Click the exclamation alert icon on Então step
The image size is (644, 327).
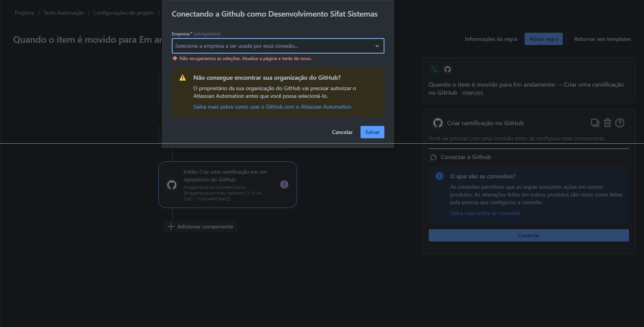point(284,184)
